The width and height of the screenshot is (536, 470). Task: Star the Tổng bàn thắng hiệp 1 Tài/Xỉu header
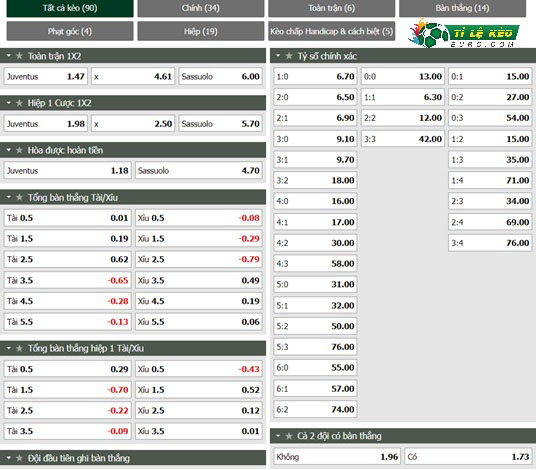point(19,348)
